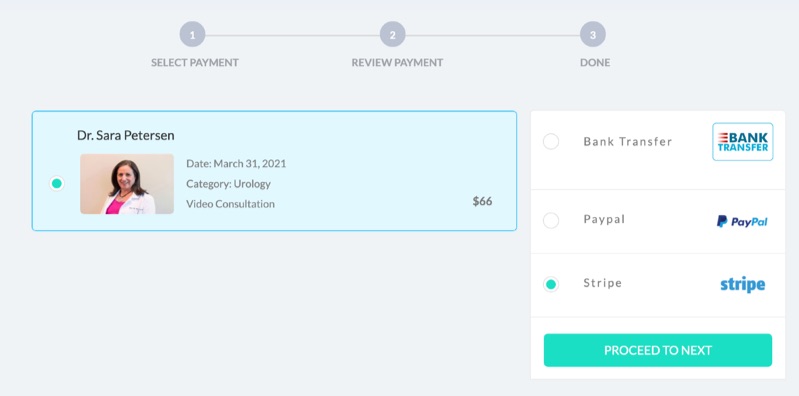799x396 pixels.
Task: Select the Paypal radio button
Action: coord(551,221)
